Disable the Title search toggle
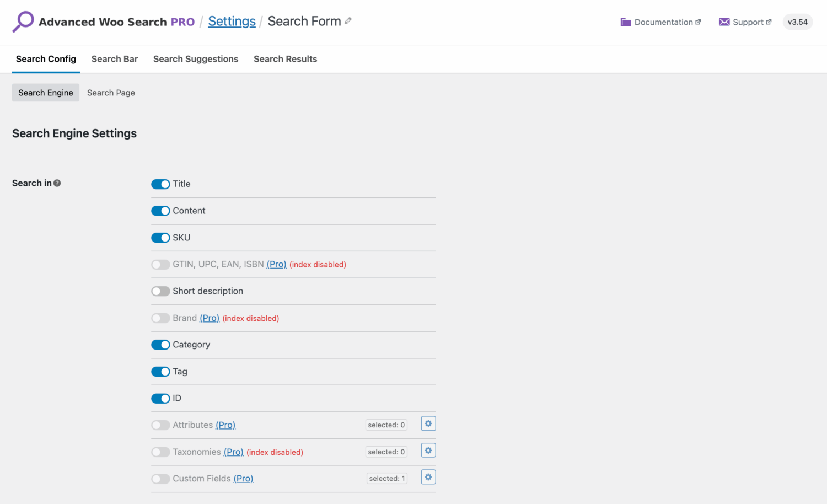The height and width of the screenshot is (504, 827). 160,184
